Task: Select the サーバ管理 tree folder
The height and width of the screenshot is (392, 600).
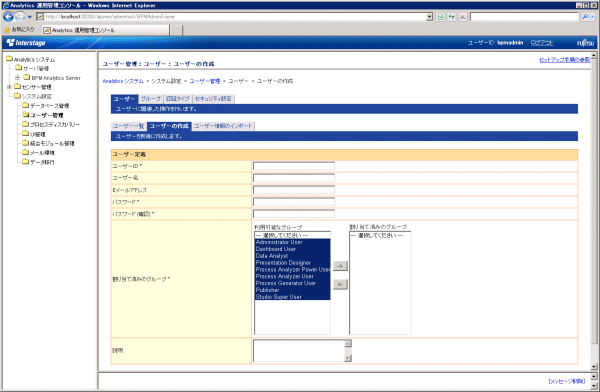Action: [32, 69]
